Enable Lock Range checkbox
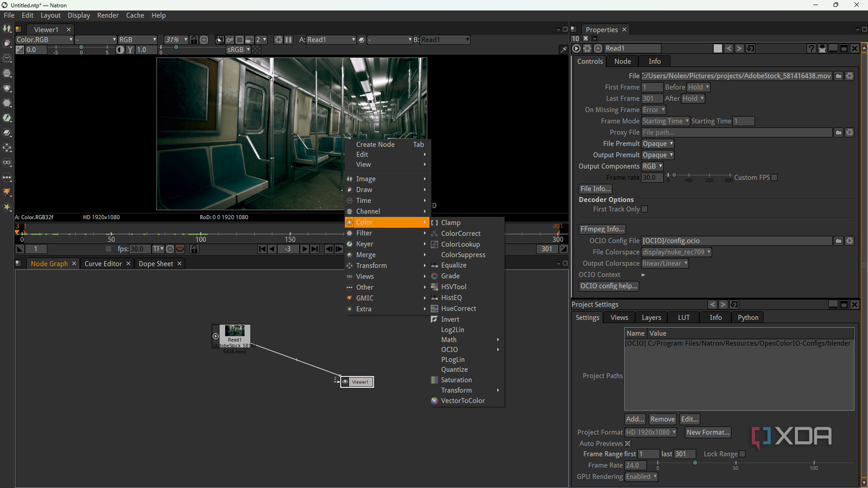Screen dimensions: 868x488 click(742, 454)
